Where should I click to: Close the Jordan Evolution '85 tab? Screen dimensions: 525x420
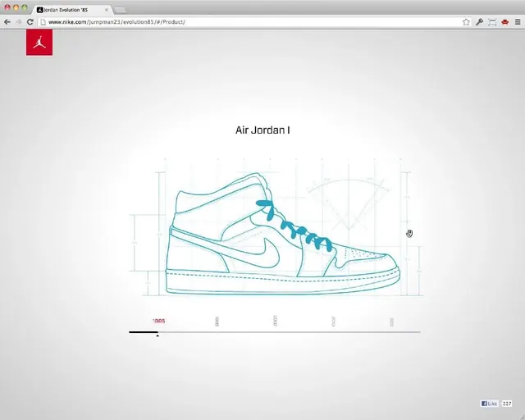pos(107,10)
